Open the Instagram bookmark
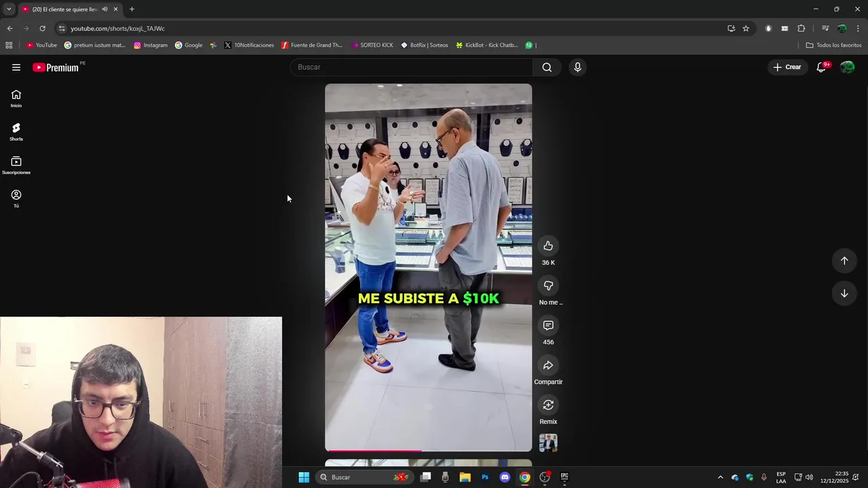Viewport: 868px width, 488px height. coord(151,45)
